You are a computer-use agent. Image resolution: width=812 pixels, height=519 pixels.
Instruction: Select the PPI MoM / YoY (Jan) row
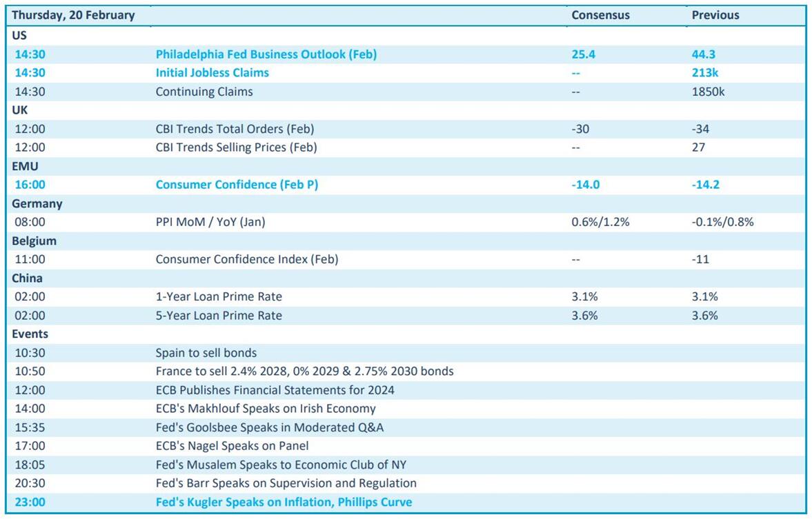tap(210, 222)
